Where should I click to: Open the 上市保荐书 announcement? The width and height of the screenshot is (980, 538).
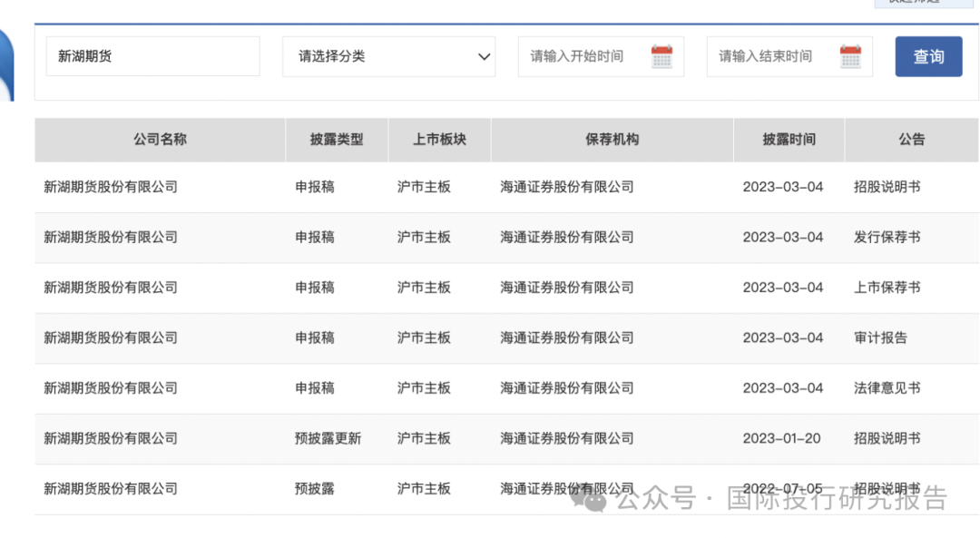(887, 288)
